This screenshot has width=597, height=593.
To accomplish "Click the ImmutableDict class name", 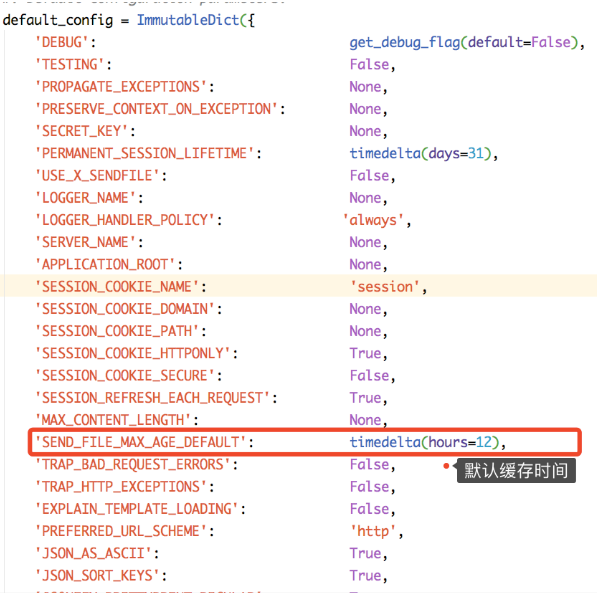I will pos(188,20).
